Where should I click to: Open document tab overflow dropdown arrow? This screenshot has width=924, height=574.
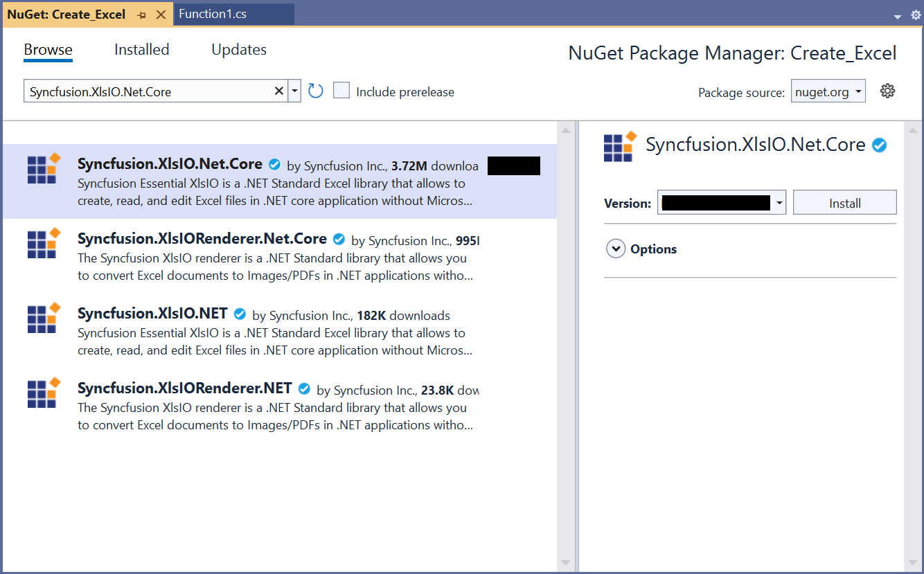pos(898,16)
